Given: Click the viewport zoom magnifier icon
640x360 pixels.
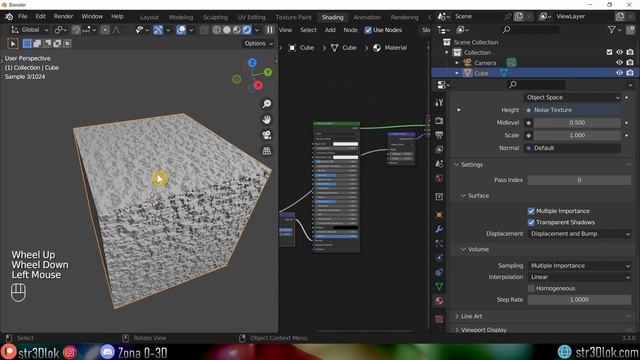Looking at the screenshot, I should [267, 104].
